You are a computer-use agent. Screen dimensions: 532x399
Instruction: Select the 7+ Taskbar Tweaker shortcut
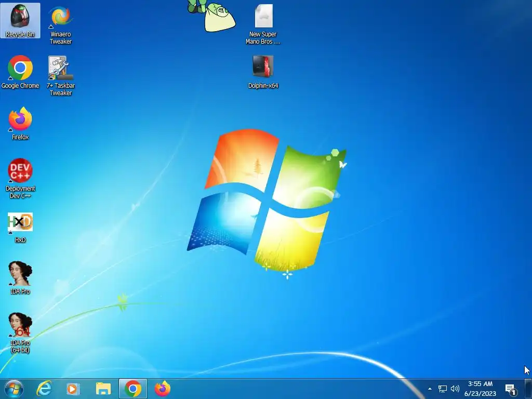tap(61, 76)
